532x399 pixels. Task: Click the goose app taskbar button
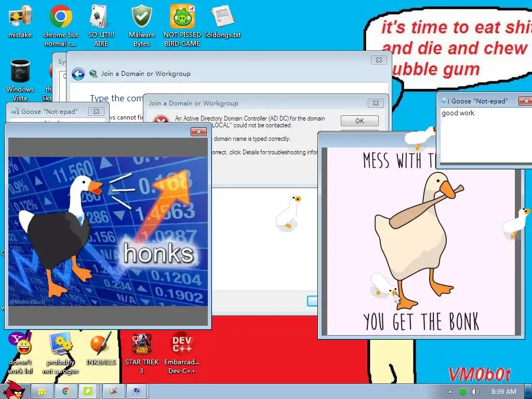coord(114,392)
